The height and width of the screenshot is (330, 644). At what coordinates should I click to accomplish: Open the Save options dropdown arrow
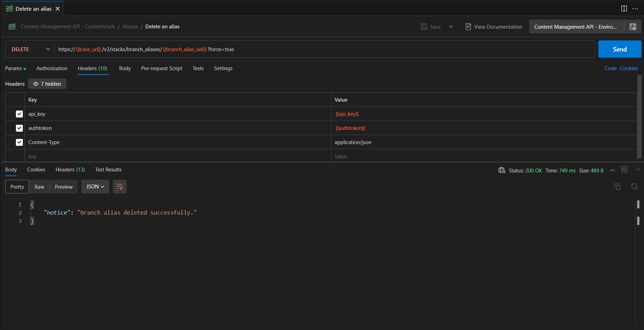click(451, 27)
